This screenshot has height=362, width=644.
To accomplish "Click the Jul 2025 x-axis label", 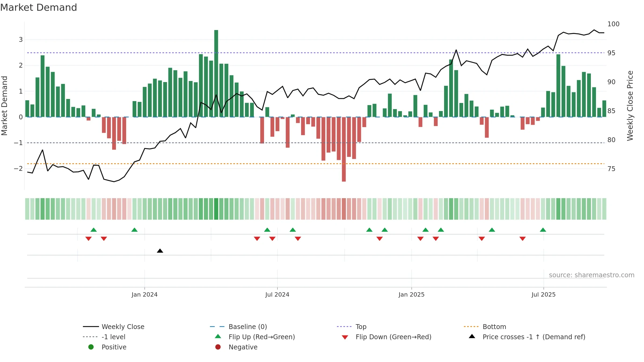I will 544,295.
